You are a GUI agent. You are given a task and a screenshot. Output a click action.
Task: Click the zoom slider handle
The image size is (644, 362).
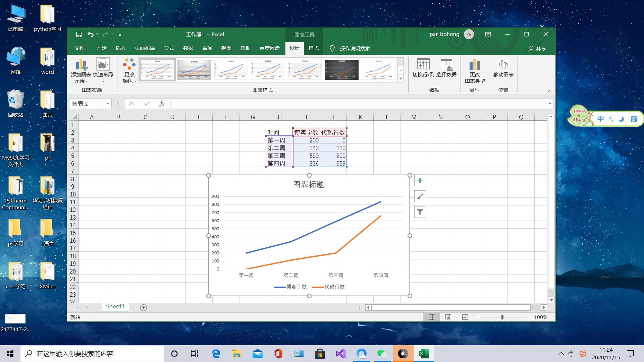502,317
